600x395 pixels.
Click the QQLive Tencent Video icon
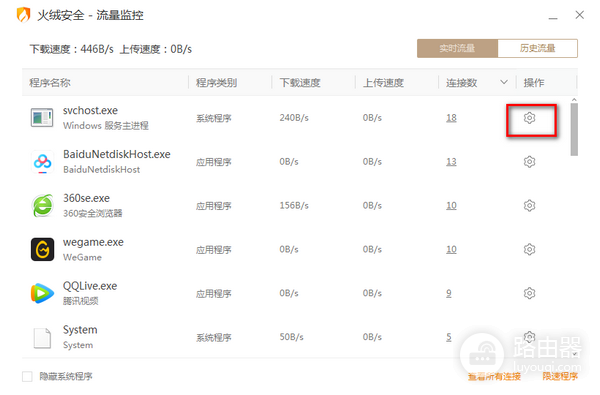[x=42, y=293]
